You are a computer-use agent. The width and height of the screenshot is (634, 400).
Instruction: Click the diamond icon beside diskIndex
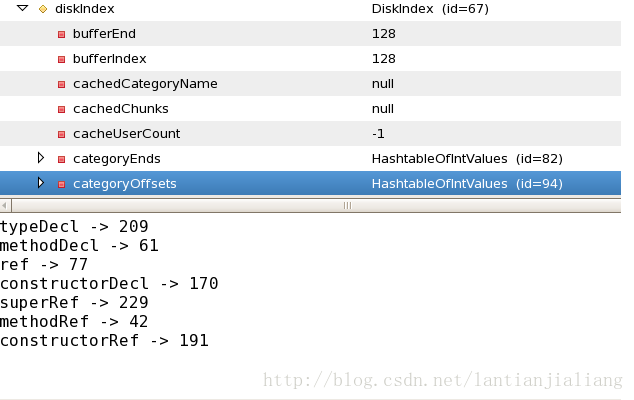pos(43,9)
